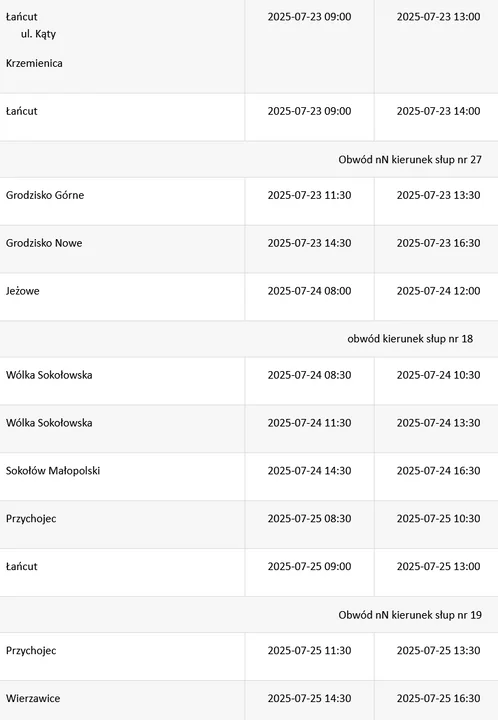The width and height of the screenshot is (498, 720).
Task: Click Sokołów Małopolski location name
Action: coord(53,471)
